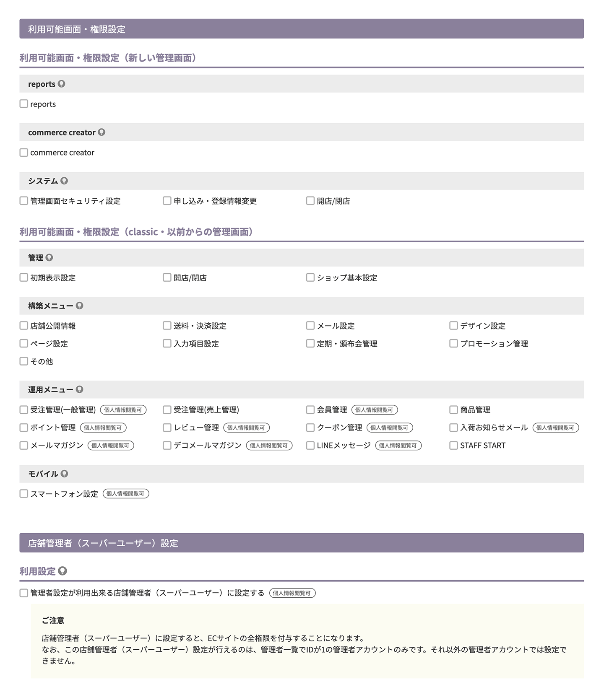
Task: Enable the commerce creator checkbox
Action: click(24, 152)
